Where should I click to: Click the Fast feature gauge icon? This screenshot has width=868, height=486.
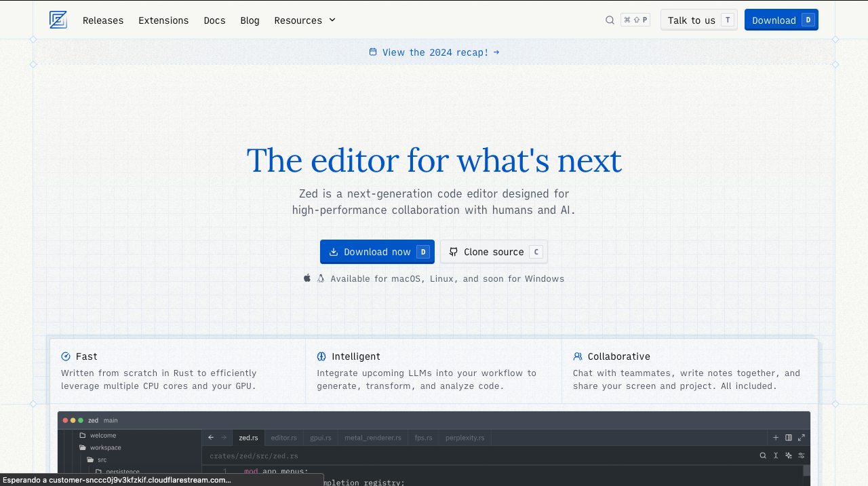click(x=66, y=356)
